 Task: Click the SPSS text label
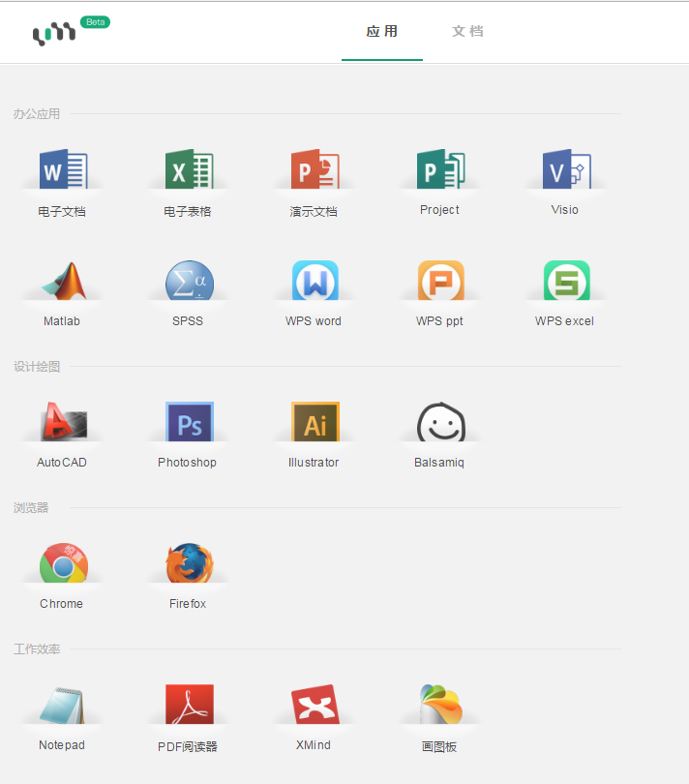point(188,321)
